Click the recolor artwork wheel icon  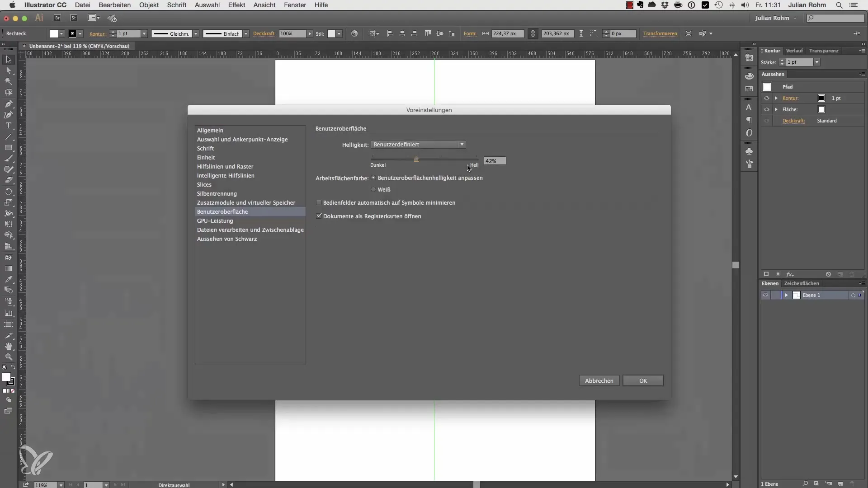point(354,33)
